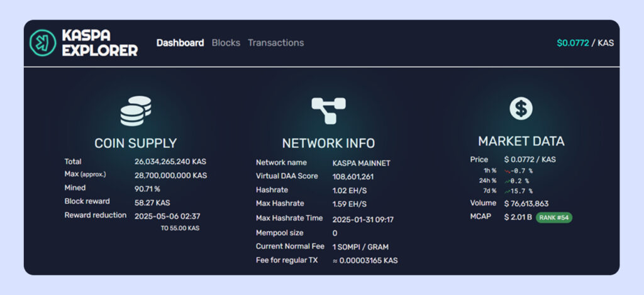Select Market Data price $ 0.0772 / KAS
644x295 pixels.
[530, 159]
